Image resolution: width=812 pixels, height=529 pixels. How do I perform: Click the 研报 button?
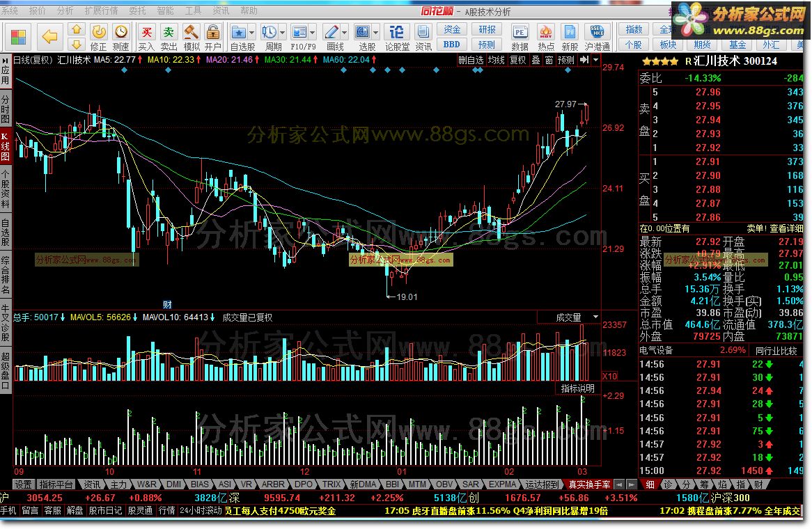[x=487, y=29]
